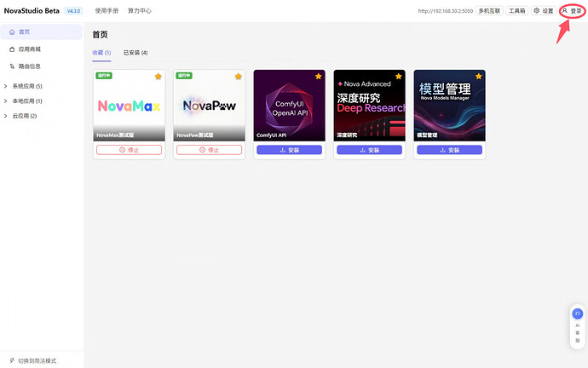Expand the local apps (1) group
The height and width of the screenshot is (368, 588).
point(23,101)
